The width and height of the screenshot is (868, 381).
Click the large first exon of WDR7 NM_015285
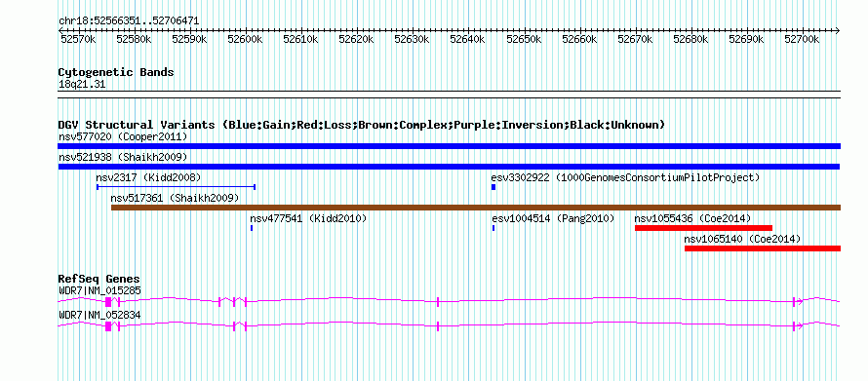point(108,302)
